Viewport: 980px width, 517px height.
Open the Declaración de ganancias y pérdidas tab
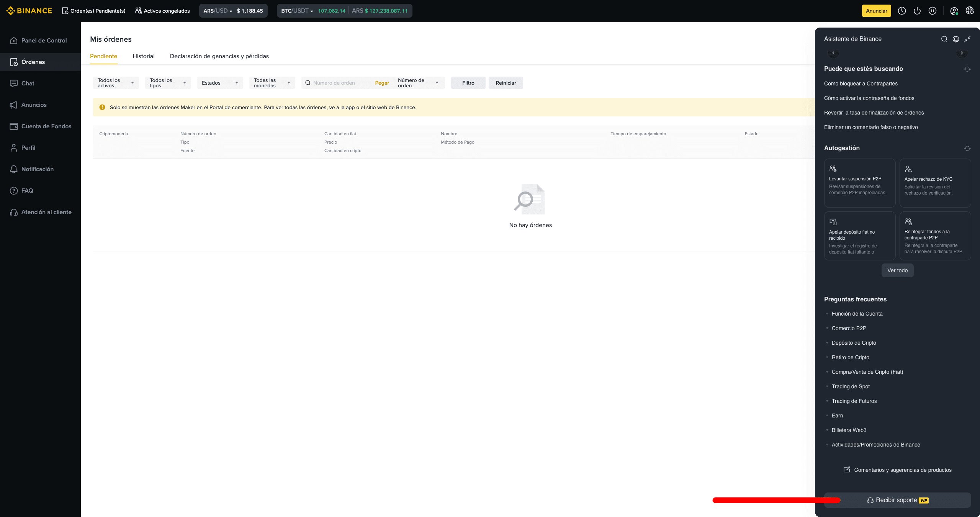pyautogui.click(x=219, y=56)
